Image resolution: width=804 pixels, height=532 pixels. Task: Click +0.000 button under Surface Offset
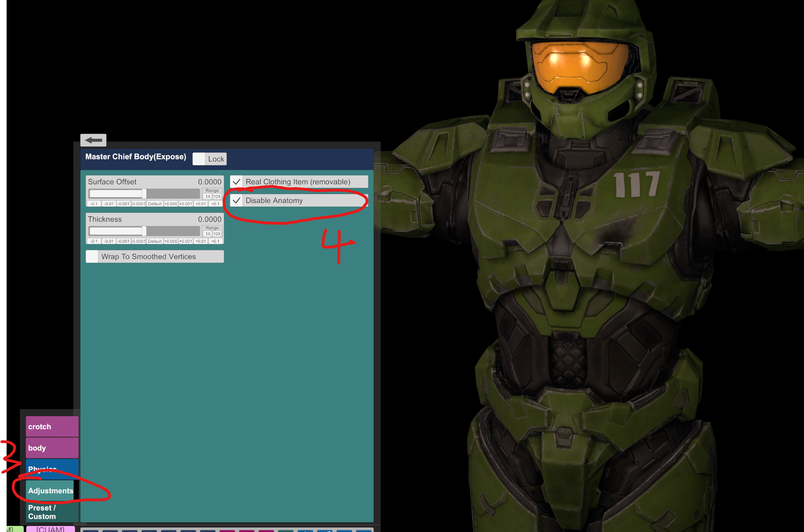pos(171,204)
